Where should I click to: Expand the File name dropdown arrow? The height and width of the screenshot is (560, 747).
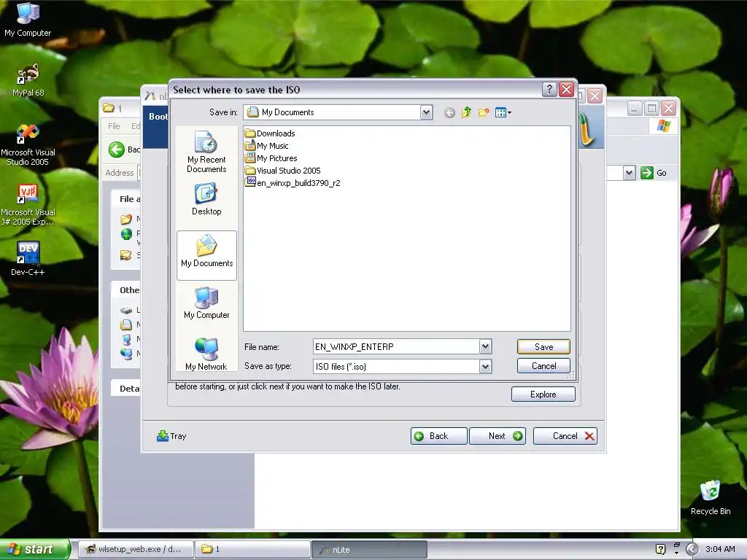click(485, 346)
